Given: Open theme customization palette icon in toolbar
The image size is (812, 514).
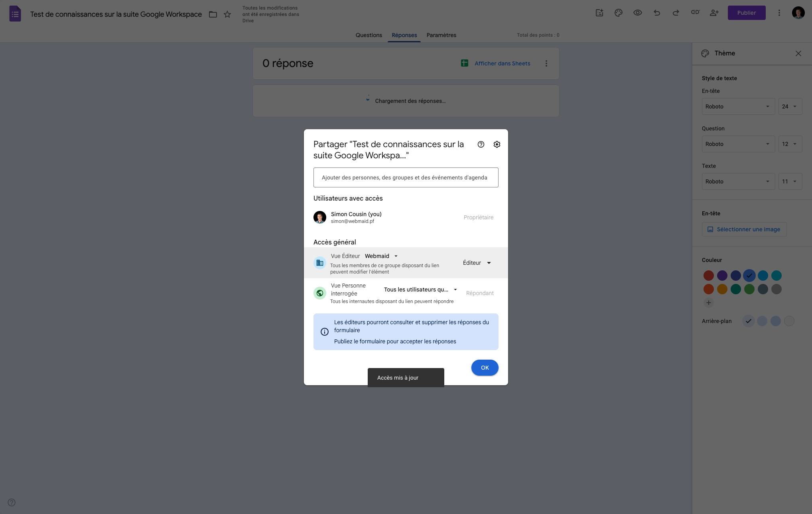Looking at the screenshot, I should pyautogui.click(x=619, y=13).
